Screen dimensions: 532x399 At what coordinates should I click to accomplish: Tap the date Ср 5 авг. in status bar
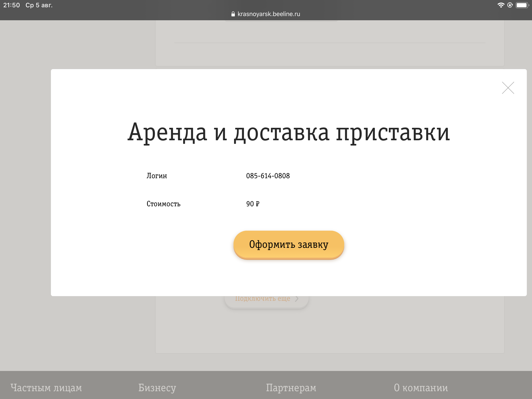point(39,5)
